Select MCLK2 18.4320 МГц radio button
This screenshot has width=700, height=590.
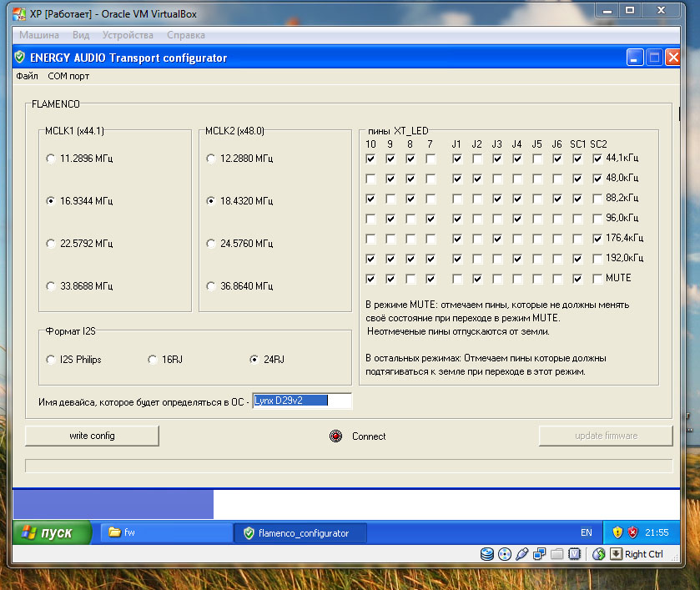(211, 201)
